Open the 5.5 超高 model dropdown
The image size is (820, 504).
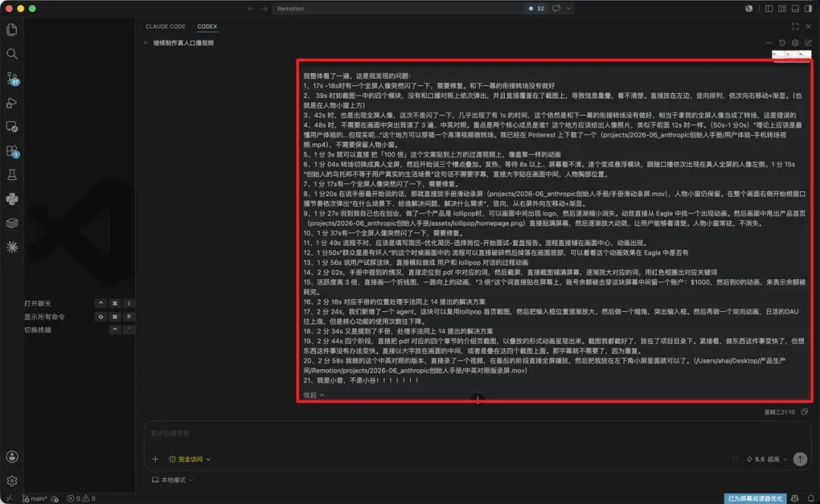click(767, 459)
